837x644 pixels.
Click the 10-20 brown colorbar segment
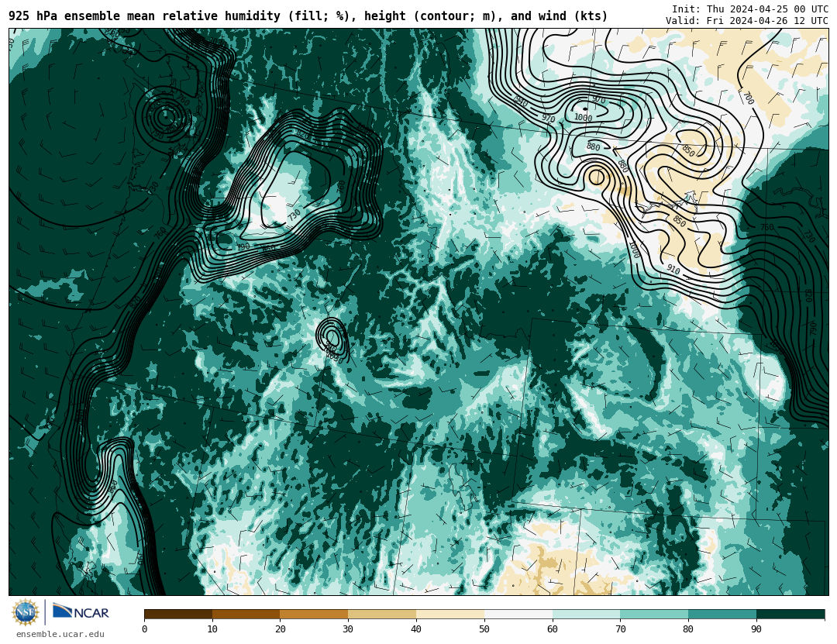click(x=246, y=615)
